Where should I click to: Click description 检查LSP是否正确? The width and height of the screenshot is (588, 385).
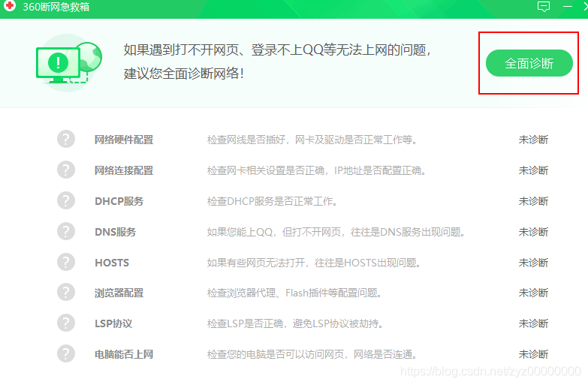(295, 323)
